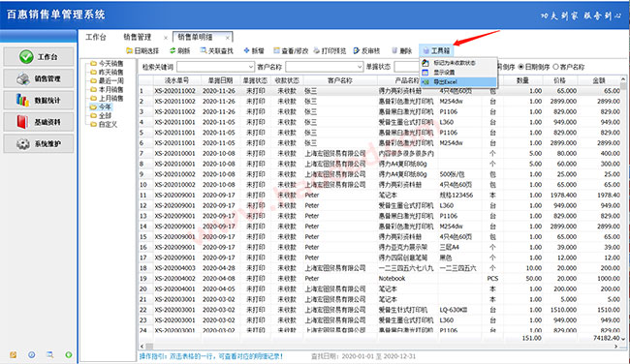Open 基础资料 in the left sidebar
This screenshot has height=364, width=630.
point(39,122)
